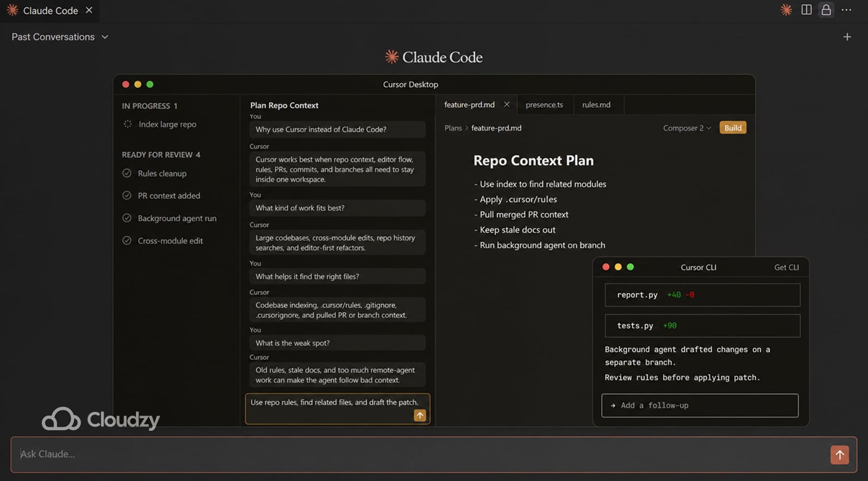Image resolution: width=868 pixels, height=481 pixels.
Task: Open the Past Conversations dropdown
Action: (x=59, y=37)
